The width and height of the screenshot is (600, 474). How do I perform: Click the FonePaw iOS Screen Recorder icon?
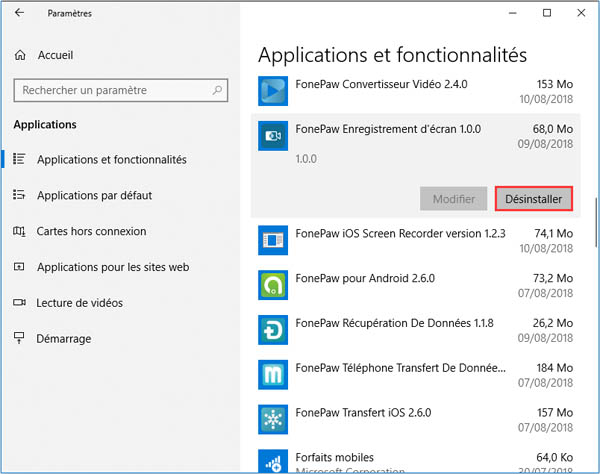pos(273,240)
